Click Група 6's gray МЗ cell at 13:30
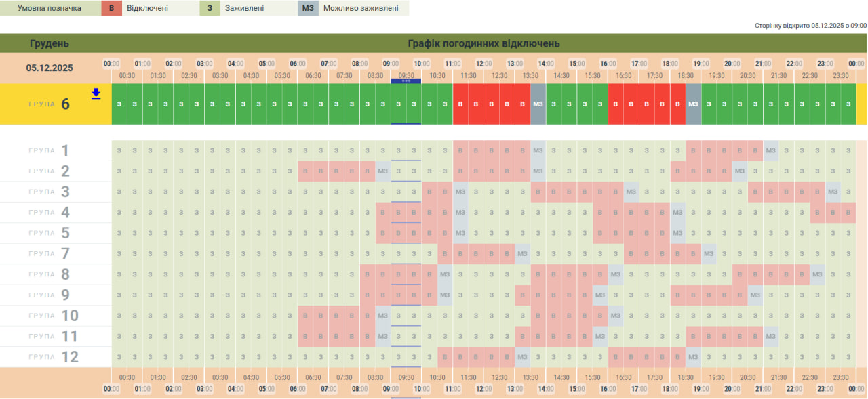 538,104
